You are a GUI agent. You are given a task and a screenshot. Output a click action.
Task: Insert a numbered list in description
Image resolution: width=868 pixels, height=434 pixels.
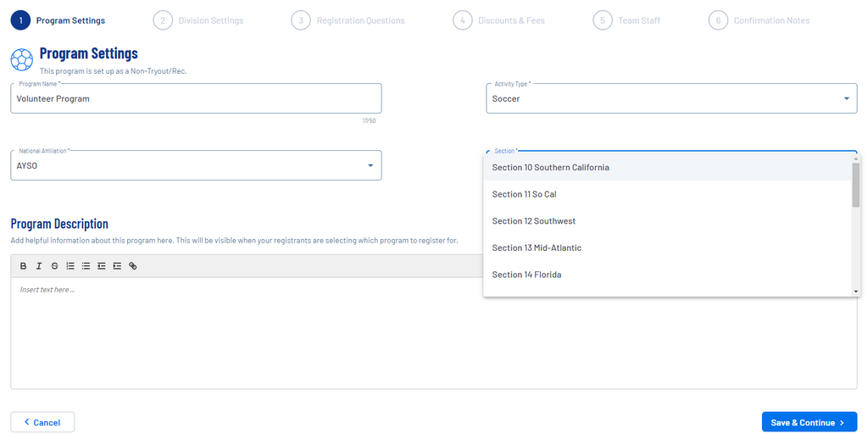70,266
